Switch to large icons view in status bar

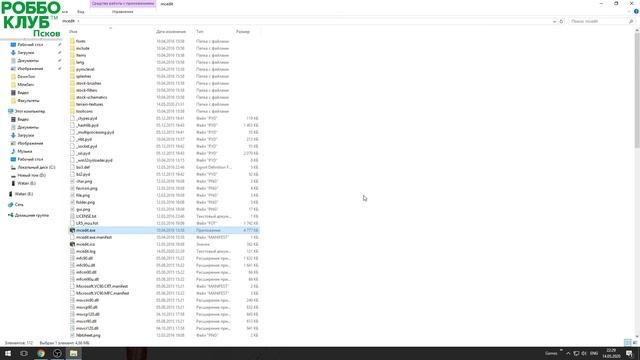click(635, 342)
